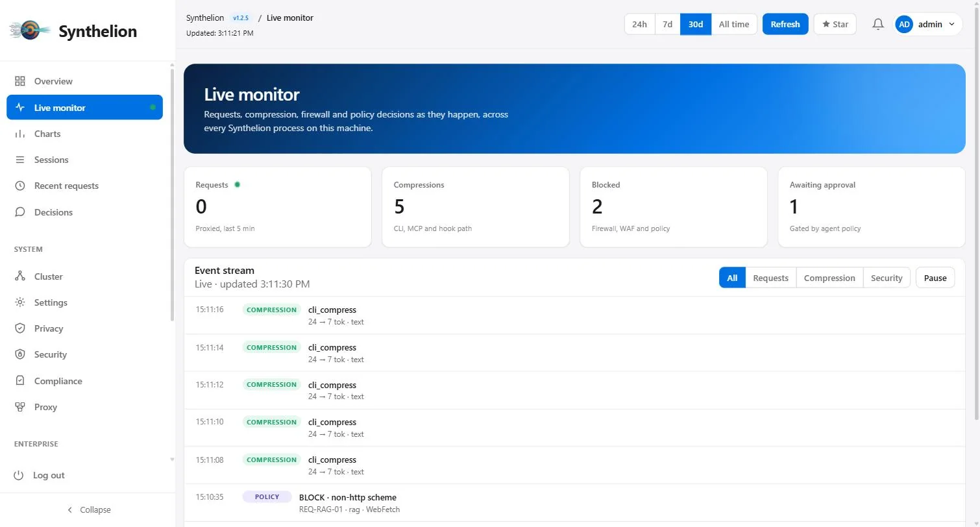The image size is (980, 527).
Task: Click the Compliance clipboard icon
Action: (20, 381)
